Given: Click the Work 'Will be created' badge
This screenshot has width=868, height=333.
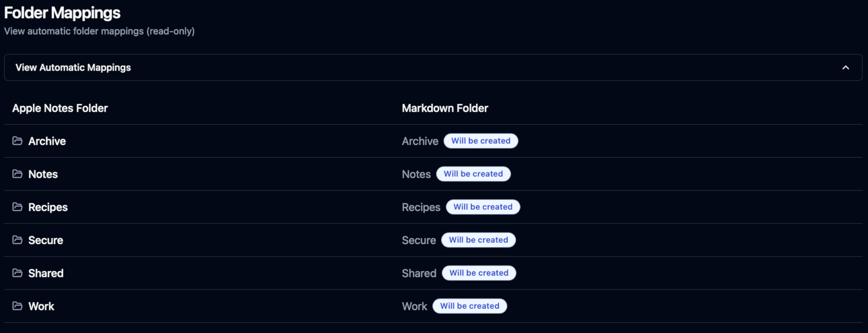Looking at the screenshot, I should (469, 306).
